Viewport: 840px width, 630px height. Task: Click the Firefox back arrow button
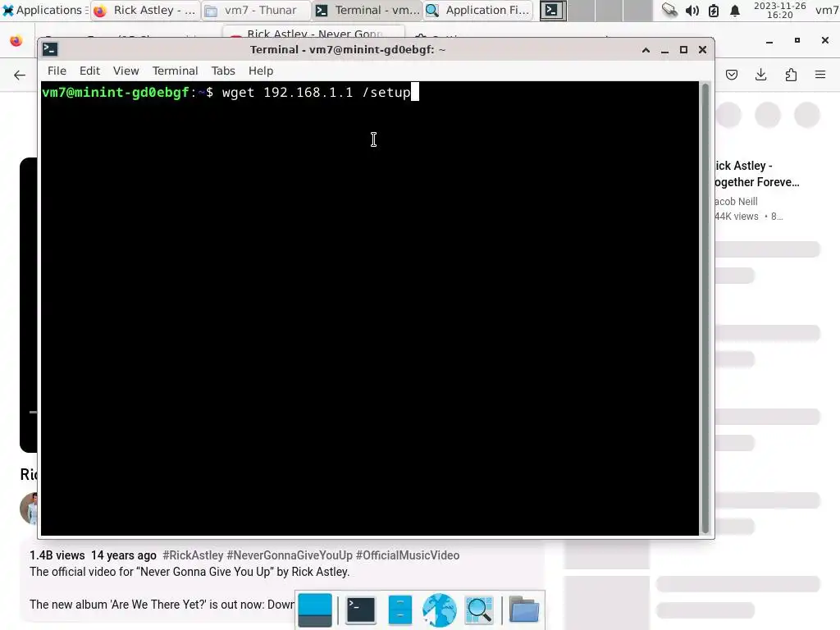click(20, 75)
